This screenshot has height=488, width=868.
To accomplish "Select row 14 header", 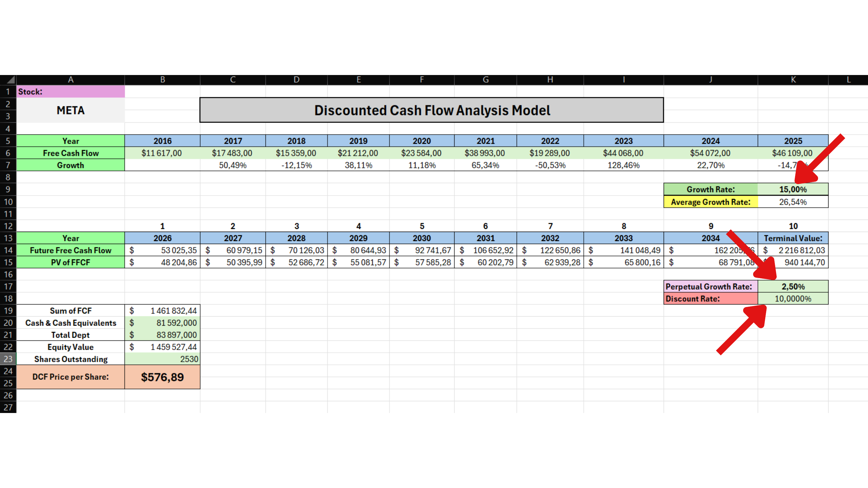I will pos(8,250).
